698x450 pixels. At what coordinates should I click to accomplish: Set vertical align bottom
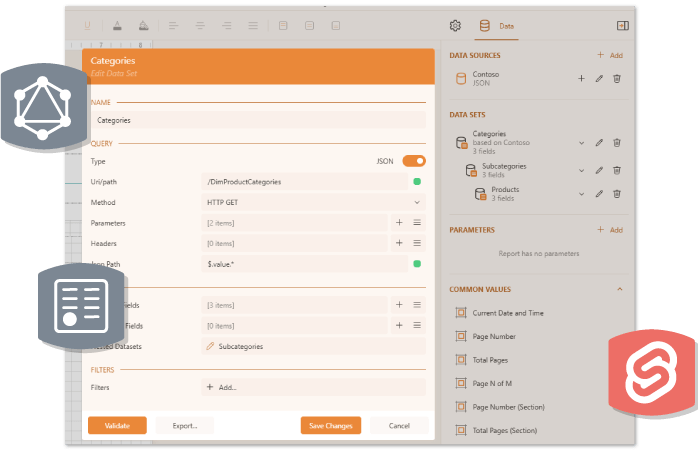click(336, 26)
